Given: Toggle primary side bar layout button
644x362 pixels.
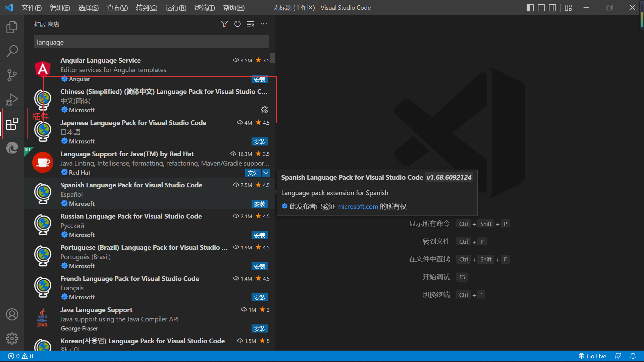Looking at the screenshot, I should [530, 7].
